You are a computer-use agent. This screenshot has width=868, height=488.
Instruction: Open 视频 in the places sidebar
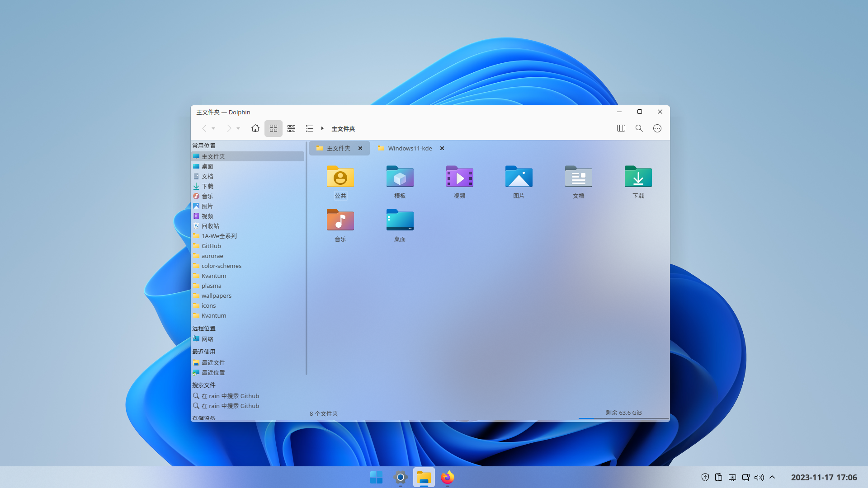(x=248, y=216)
